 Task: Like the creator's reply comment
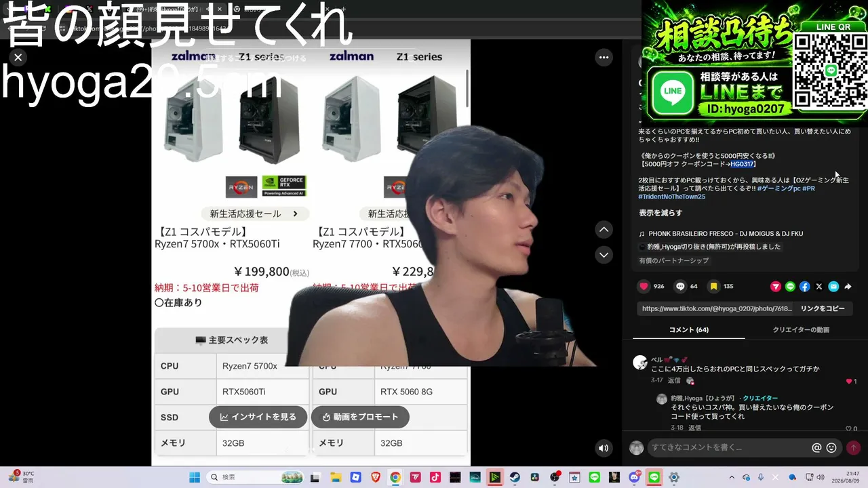click(848, 428)
